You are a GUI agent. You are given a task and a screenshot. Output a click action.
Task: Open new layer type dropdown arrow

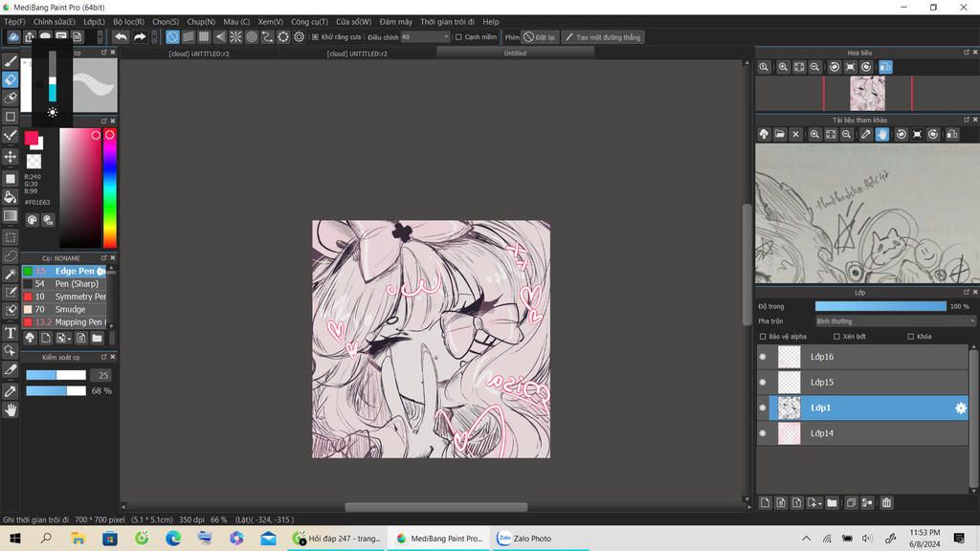tap(813, 503)
